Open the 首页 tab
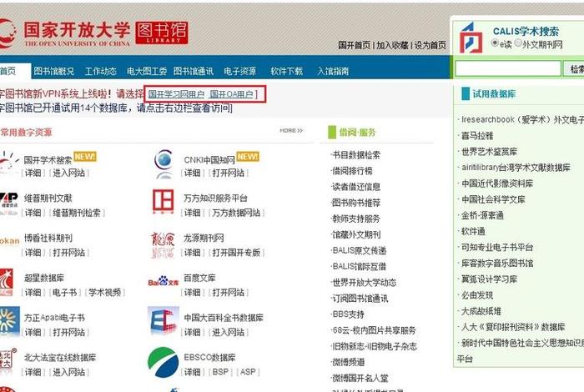584x392 pixels. click(15, 71)
